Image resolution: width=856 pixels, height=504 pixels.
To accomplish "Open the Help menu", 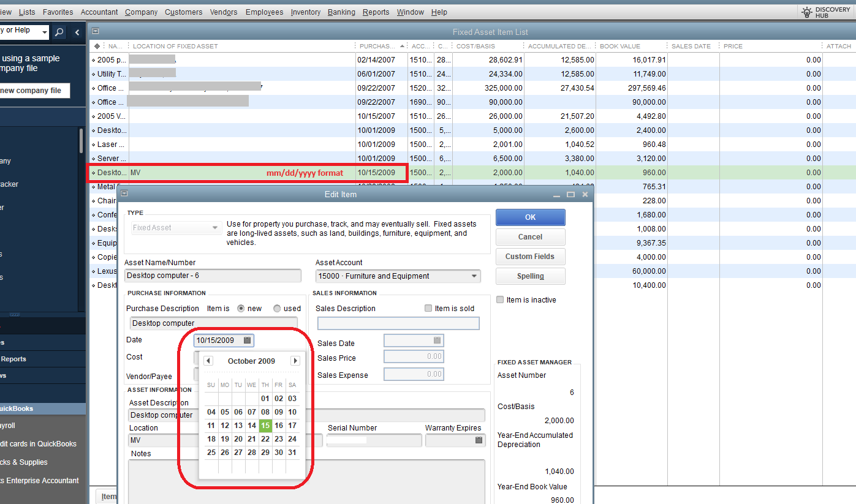I will 439,12.
